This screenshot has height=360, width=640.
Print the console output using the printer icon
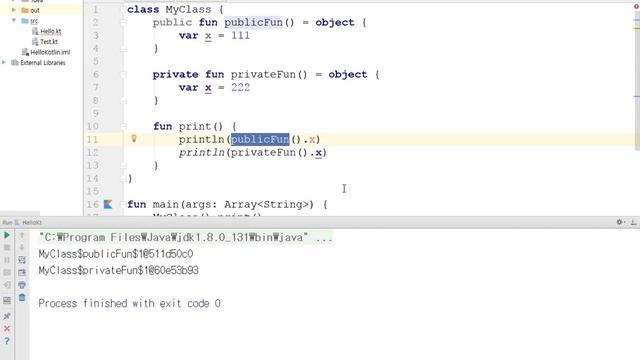(x=22, y=285)
